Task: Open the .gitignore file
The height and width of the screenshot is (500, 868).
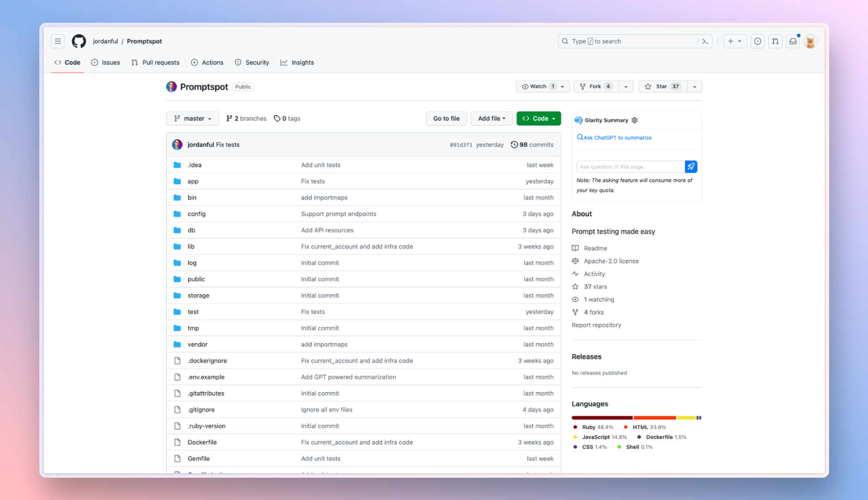Action: (x=201, y=410)
